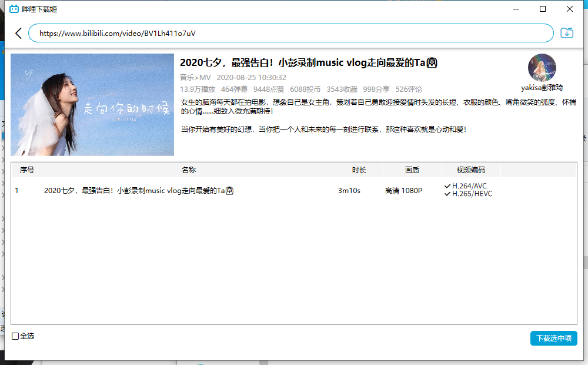The image size is (588, 365).
Task: Enable the 全选 select-all checkbox
Action: (x=14, y=336)
